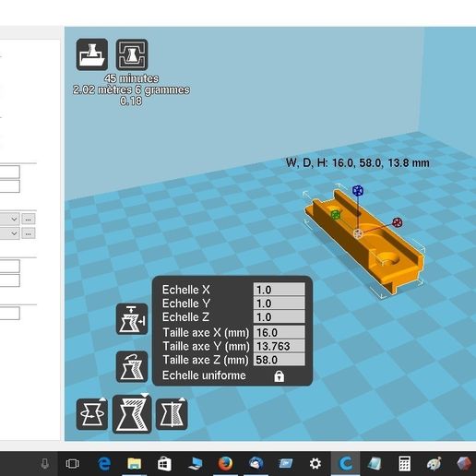Select the Mirror tool icon
Screen dimensions: 476x476
(172, 414)
